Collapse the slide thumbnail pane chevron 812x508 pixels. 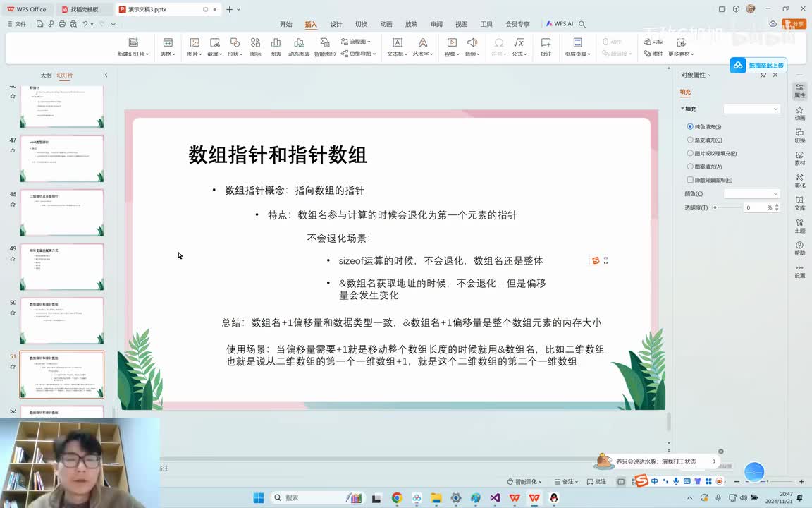(106, 75)
